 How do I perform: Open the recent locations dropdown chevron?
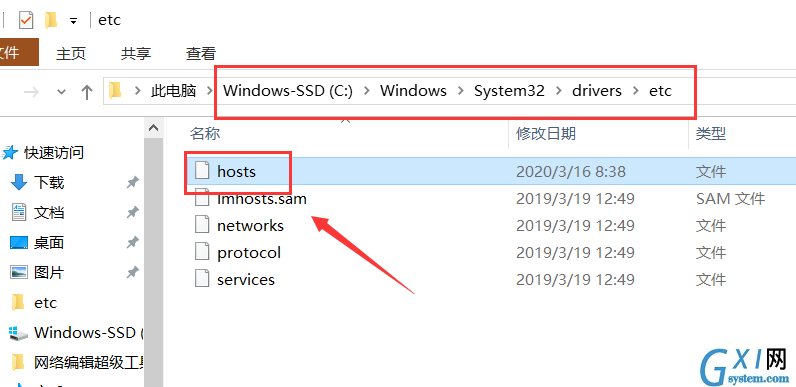click(61, 92)
